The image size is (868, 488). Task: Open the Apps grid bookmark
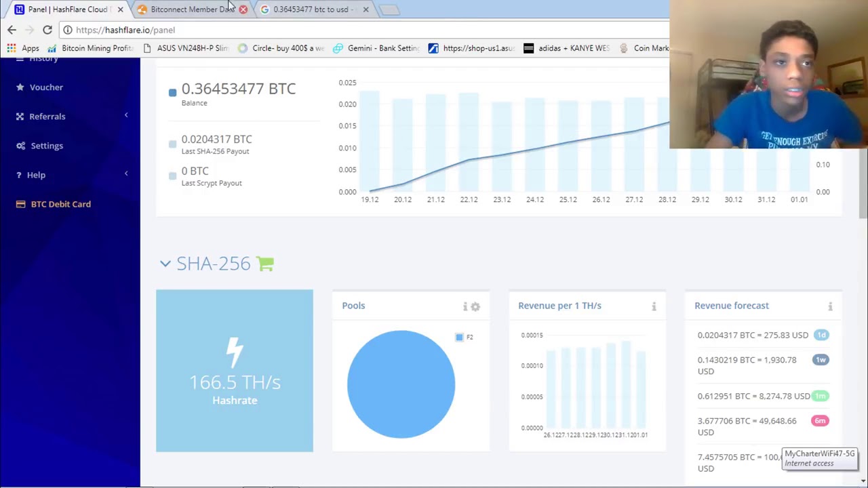click(23, 48)
